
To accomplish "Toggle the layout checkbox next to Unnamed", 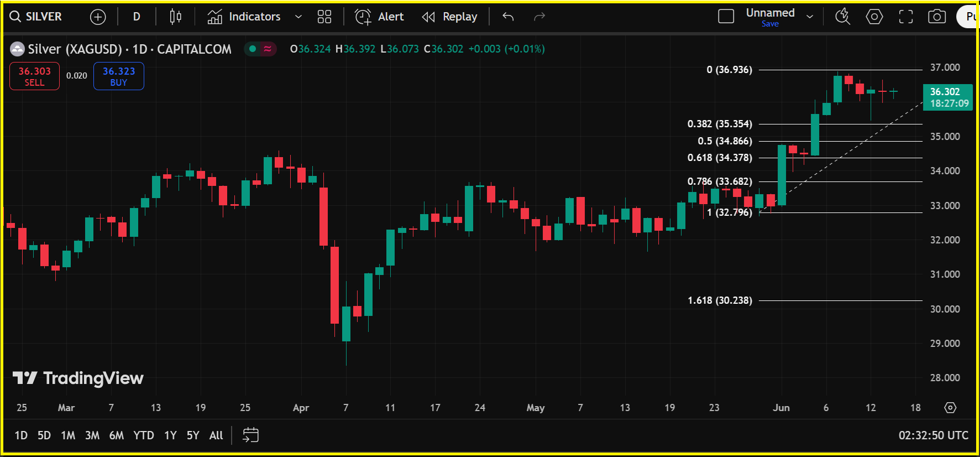I will [726, 17].
